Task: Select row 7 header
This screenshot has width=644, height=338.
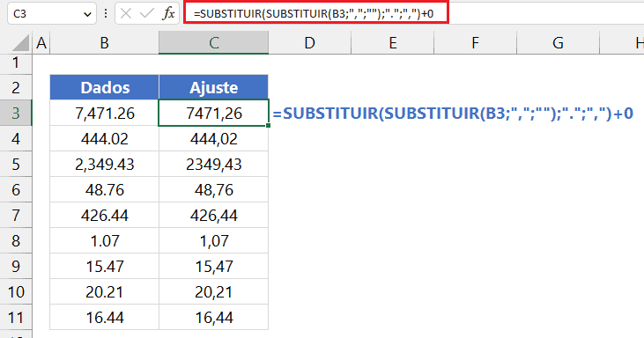Action: [x=16, y=215]
